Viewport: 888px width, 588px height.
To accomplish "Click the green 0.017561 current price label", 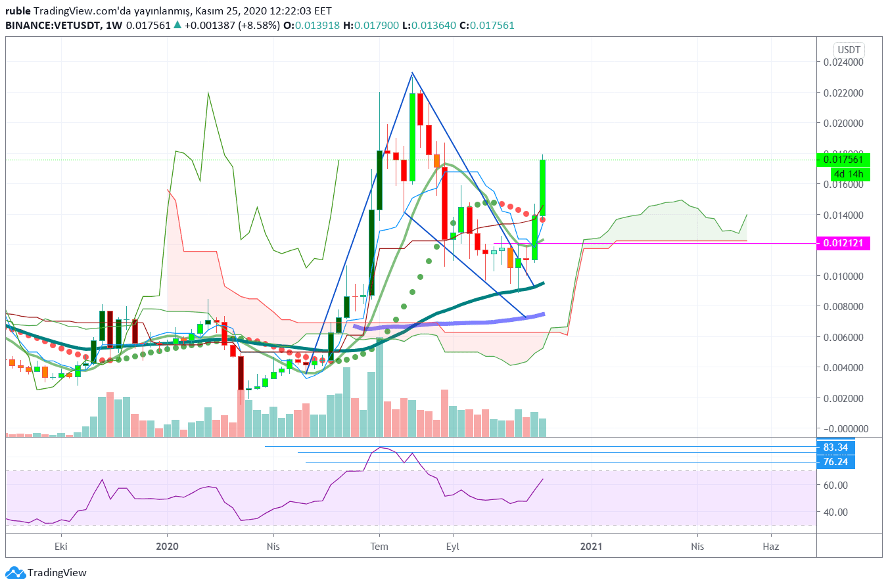I will 843,159.
